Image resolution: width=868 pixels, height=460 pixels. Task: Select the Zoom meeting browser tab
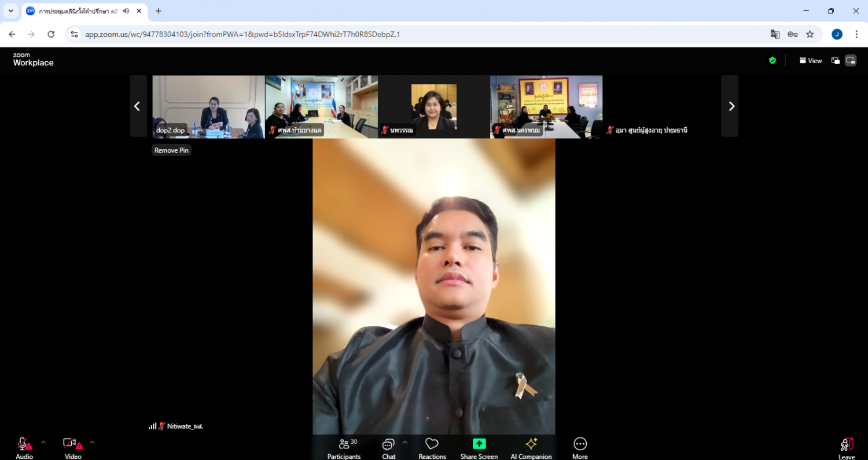80,11
